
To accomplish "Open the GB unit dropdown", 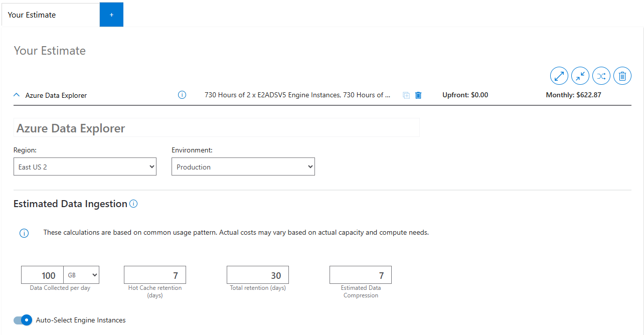I will click(x=81, y=275).
